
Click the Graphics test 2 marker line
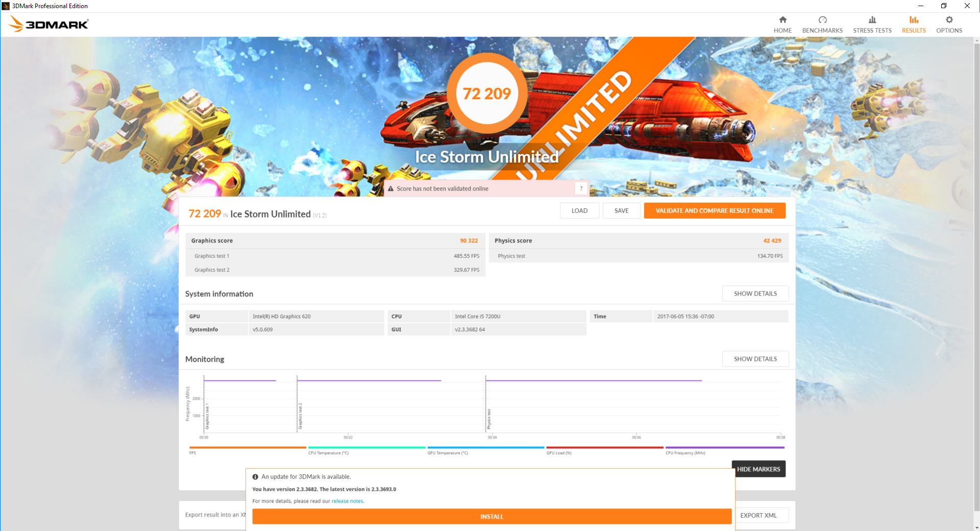[x=298, y=404]
